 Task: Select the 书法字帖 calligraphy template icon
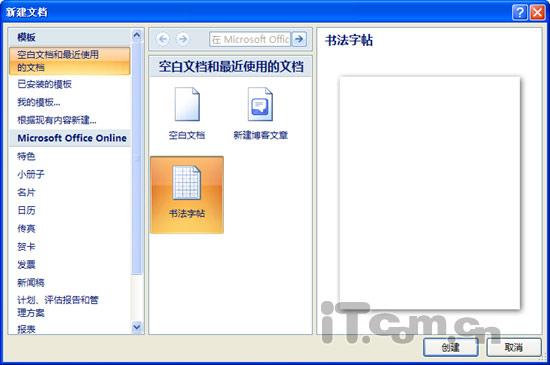pyautogui.click(x=187, y=194)
